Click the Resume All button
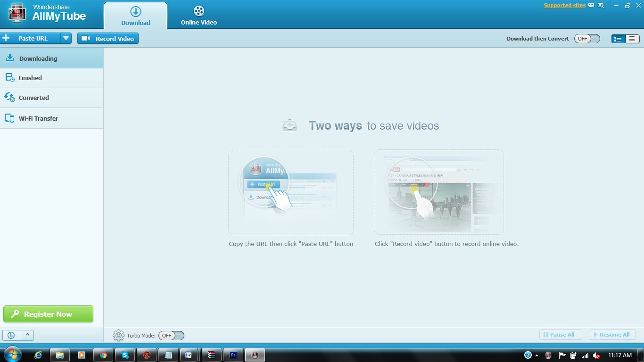Viewport: 644px width, 362px height. coord(612,335)
